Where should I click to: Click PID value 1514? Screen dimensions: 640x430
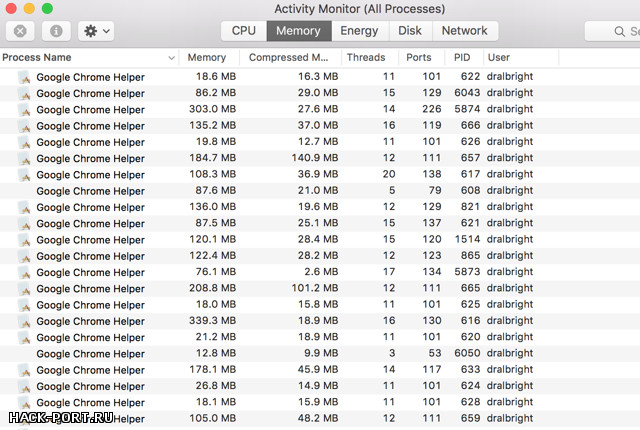click(x=467, y=239)
